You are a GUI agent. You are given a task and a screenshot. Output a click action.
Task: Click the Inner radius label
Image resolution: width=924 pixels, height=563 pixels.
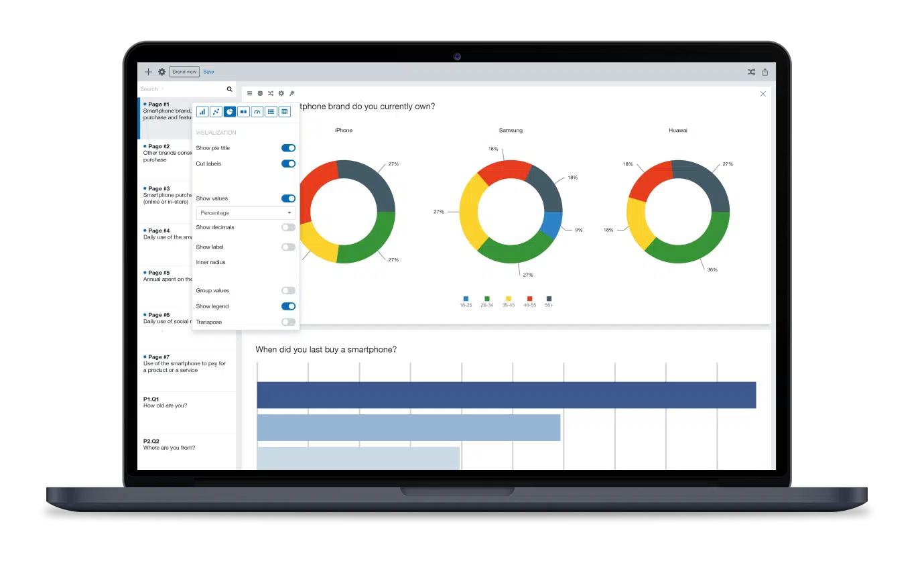click(210, 263)
